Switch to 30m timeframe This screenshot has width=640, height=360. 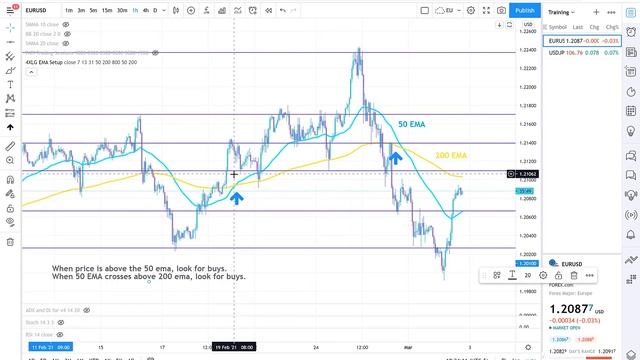(x=122, y=11)
